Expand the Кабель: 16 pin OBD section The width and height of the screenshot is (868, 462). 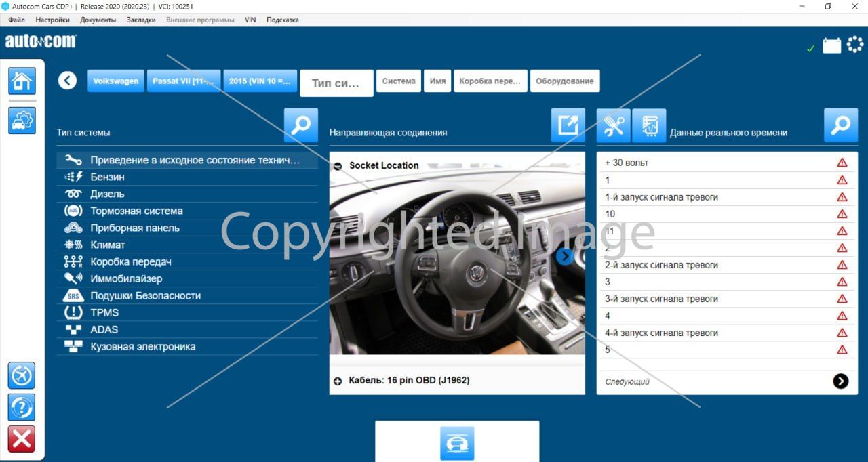click(x=338, y=381)
